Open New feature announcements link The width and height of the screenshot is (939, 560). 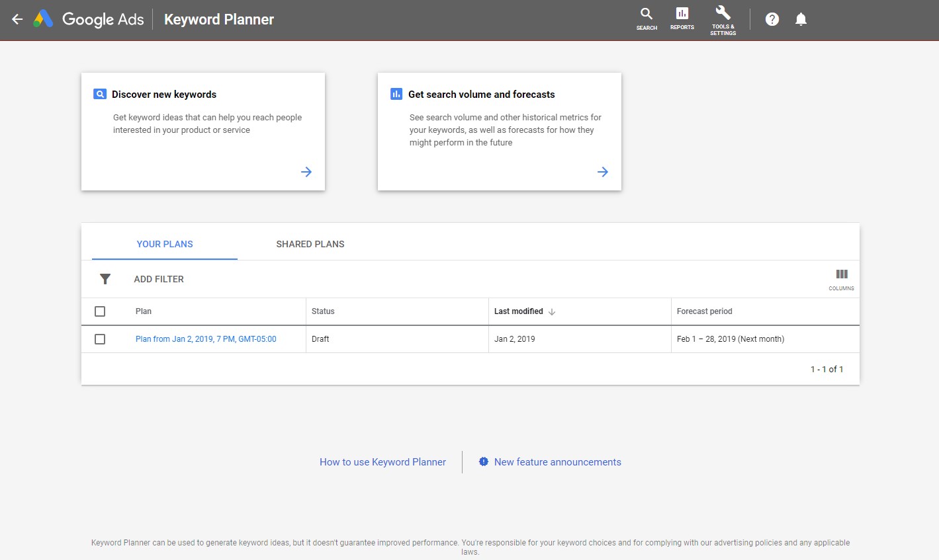[558, 462]
